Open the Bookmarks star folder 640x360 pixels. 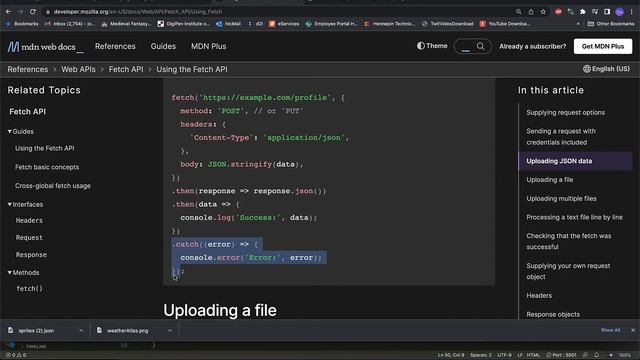(22, 24)
